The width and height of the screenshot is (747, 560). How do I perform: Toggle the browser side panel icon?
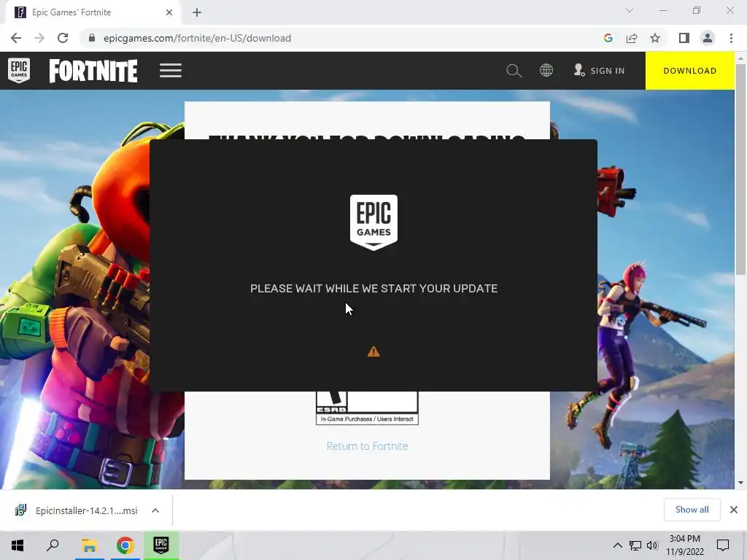[684, 38]
